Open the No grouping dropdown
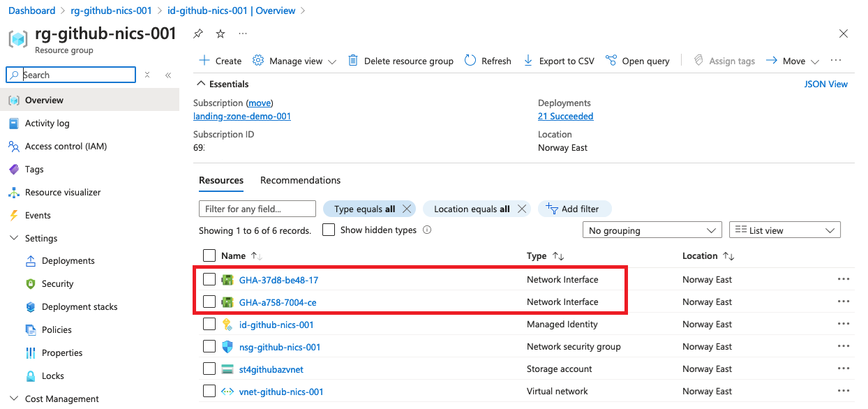The height and width of the screenshot is (409, 868). tap(652, 230)
